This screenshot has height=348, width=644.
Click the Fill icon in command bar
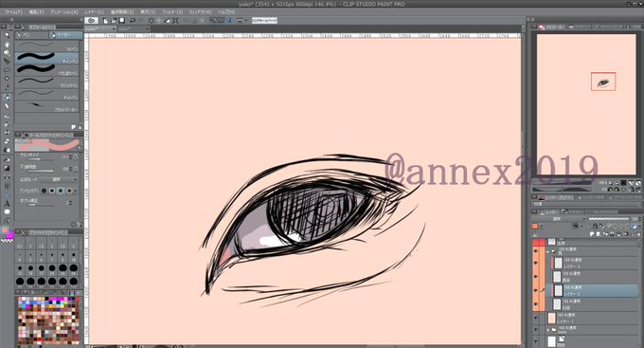168,20
